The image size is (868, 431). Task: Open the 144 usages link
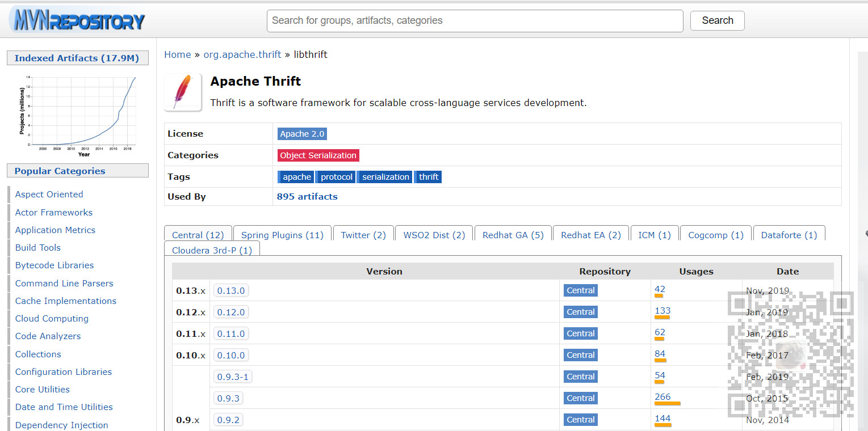pyautogui.click(x=662, y=419)
